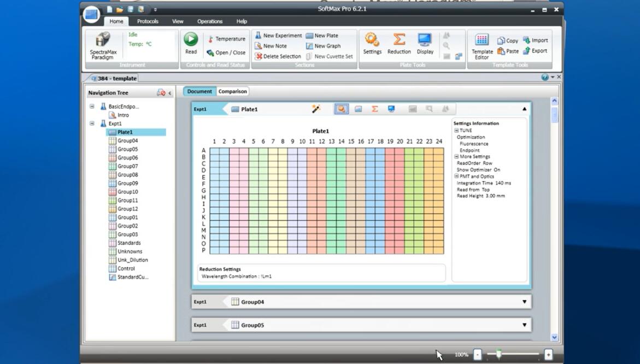Open the Temperature control
This screenshot has height=364, width=640.
[226, 39]
